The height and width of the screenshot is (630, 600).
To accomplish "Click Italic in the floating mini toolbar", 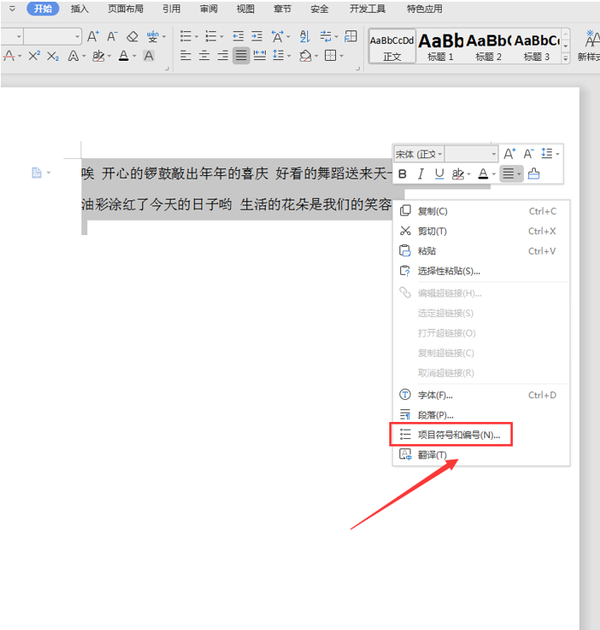I will tap(421, 174).
